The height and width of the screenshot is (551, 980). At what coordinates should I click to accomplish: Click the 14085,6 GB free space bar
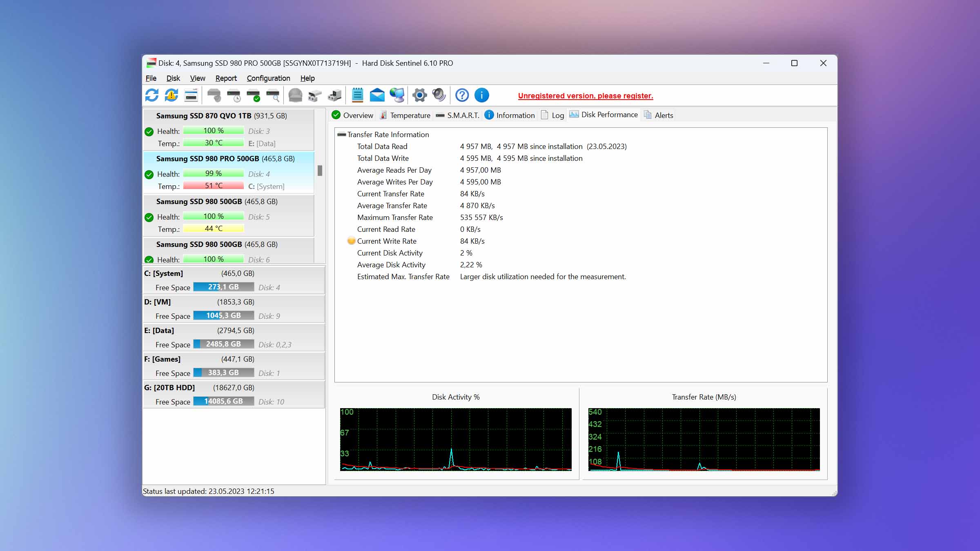tap(223, 401)
